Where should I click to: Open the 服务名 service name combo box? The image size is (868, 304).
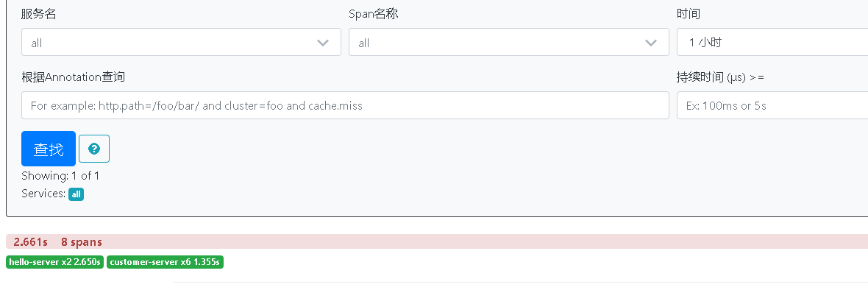tap(169, 43)
